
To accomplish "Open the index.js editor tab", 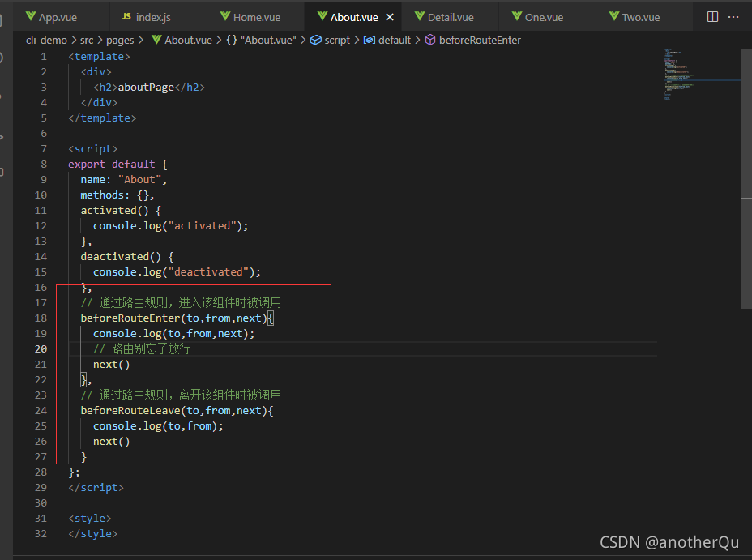I will (x=147, y=17).
